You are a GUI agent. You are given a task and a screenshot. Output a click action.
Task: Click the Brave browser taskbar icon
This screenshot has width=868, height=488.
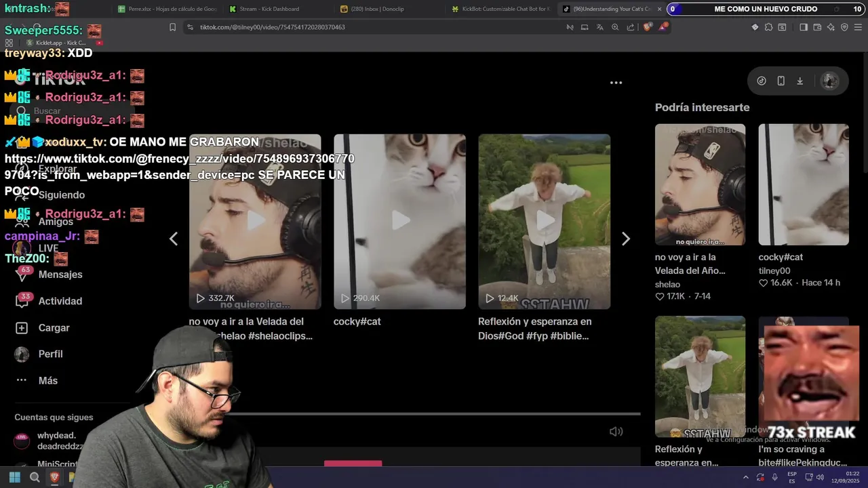click(x=55, y=477)
